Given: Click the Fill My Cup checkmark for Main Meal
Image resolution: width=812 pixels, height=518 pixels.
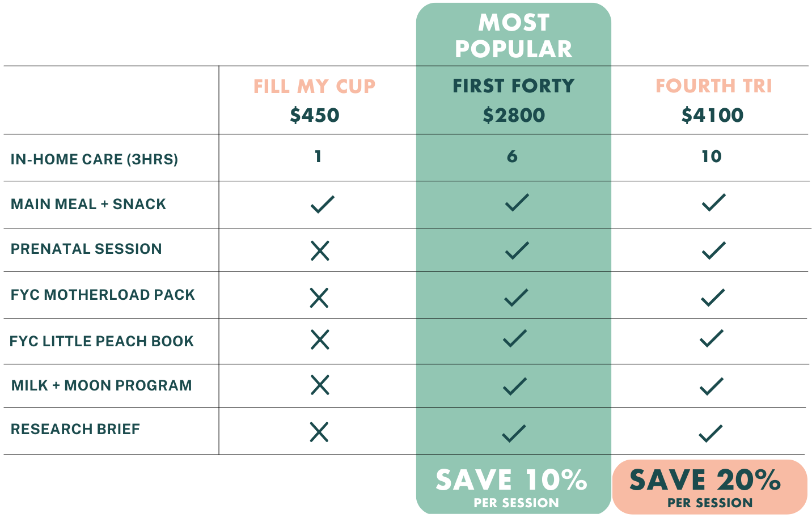Looking at the screenshot, I should 323,204.
